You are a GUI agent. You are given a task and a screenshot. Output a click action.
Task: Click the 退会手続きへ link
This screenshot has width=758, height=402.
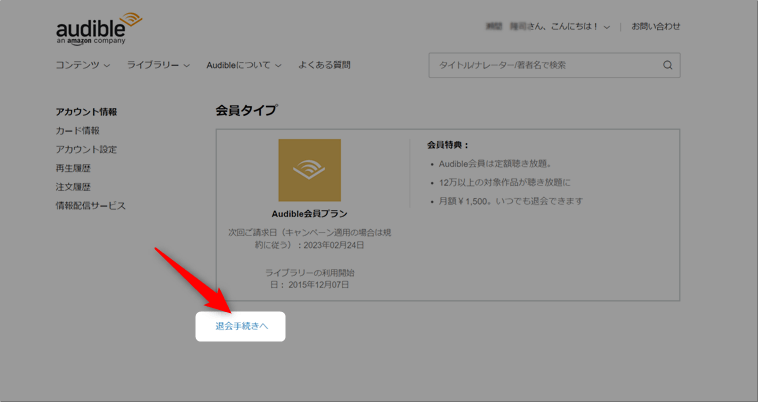click(241, 327)
